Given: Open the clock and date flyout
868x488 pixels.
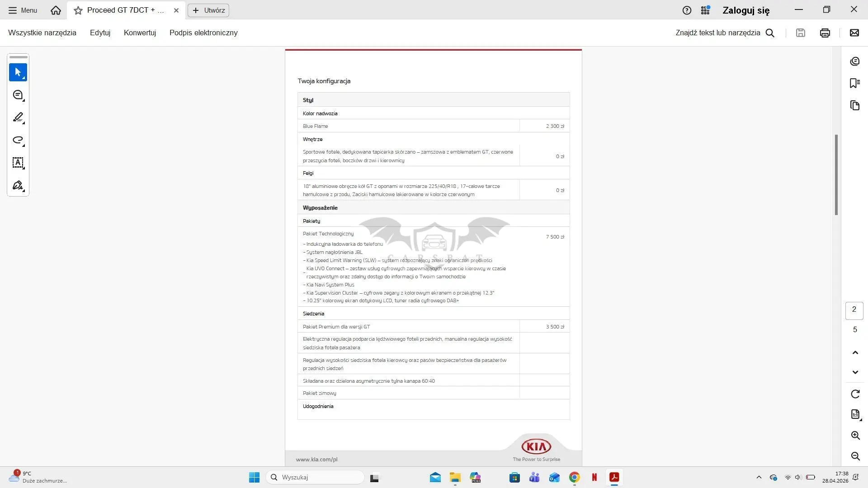Looking at the screenshot, I should [x=835, y=477].
